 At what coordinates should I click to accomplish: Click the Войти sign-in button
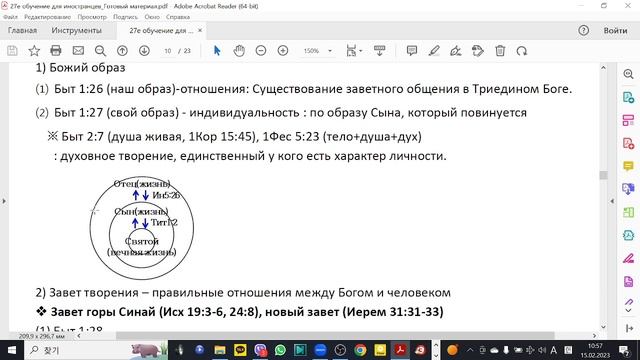[x=615, y=31]
